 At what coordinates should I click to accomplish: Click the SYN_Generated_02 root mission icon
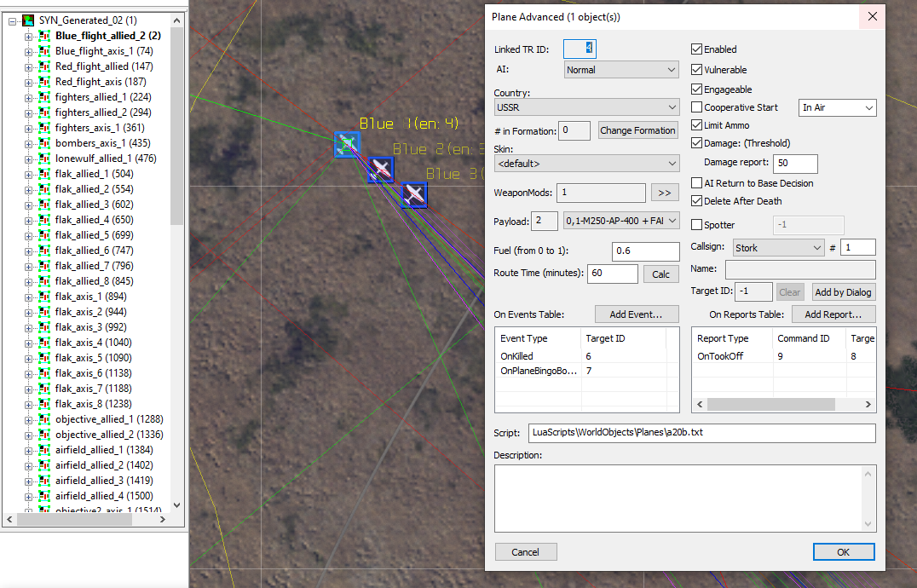[28, 20]
